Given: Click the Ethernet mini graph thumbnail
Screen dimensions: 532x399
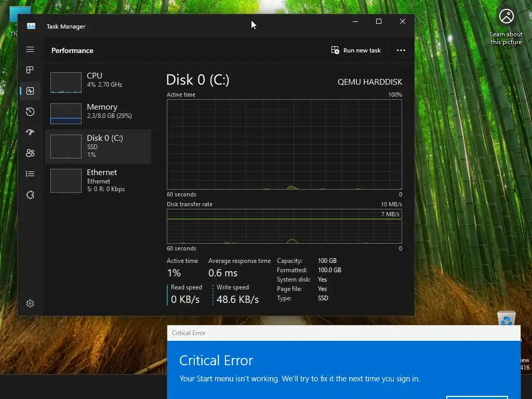Looking at the screenshot, I should click(66, 180).
